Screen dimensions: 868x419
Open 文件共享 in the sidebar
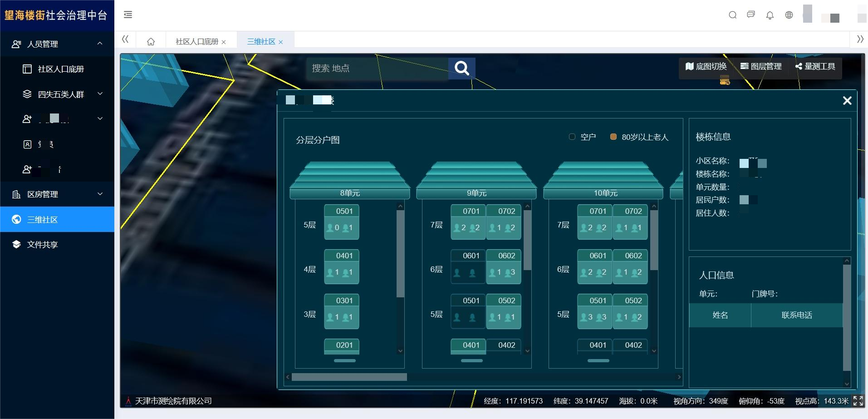pyautogui.click(x=42, y=245)
